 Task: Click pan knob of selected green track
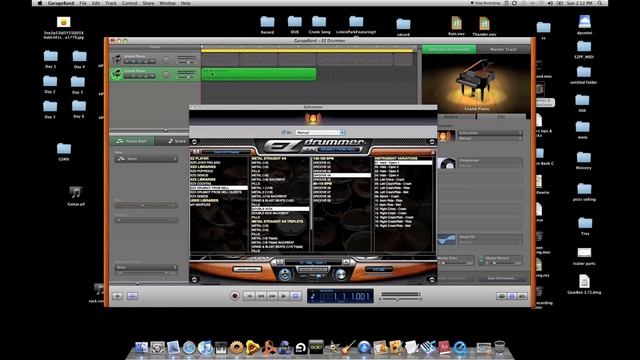[x=166, y=75]
